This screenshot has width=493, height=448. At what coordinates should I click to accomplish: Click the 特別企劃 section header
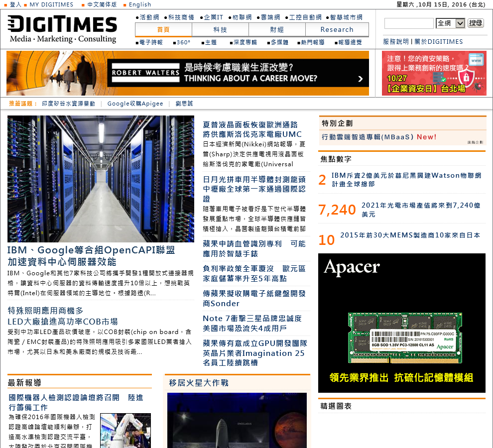pyautogui.click(x=337, y=123)
